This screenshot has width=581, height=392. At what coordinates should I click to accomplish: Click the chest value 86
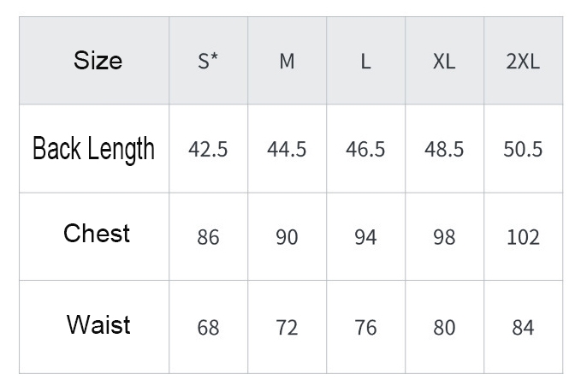pos(208,236)
